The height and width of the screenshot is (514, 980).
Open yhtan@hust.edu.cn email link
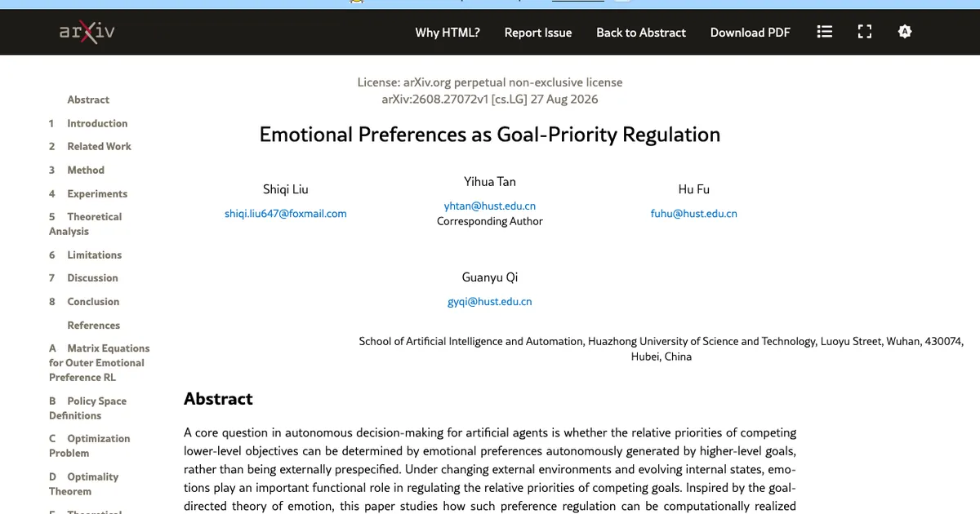pyautogui.click(x=490, y=206)
